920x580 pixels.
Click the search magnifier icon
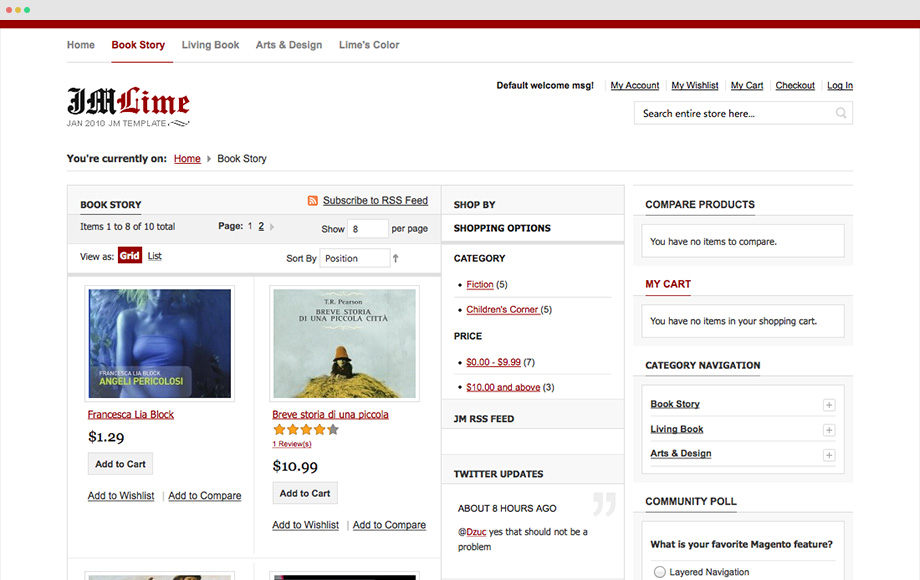(841, 113)
